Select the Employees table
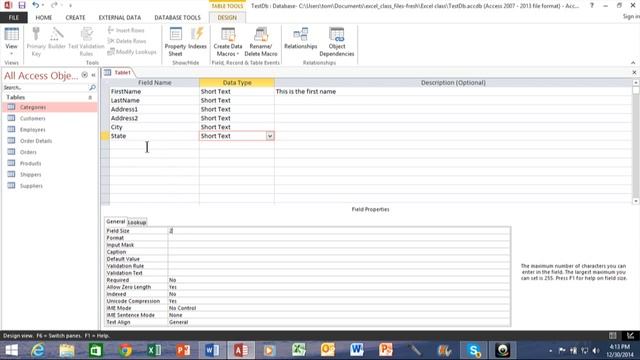Image resolution: width=640 pixels, height=360 pixels. 50,130
